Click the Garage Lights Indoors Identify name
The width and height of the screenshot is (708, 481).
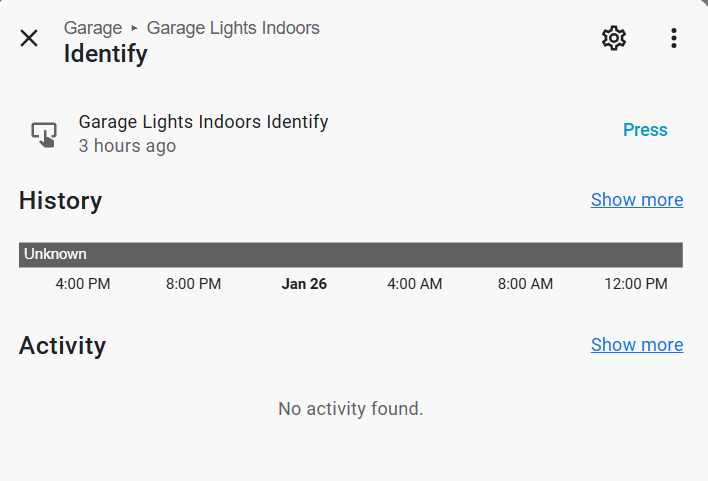pos(203,122)
